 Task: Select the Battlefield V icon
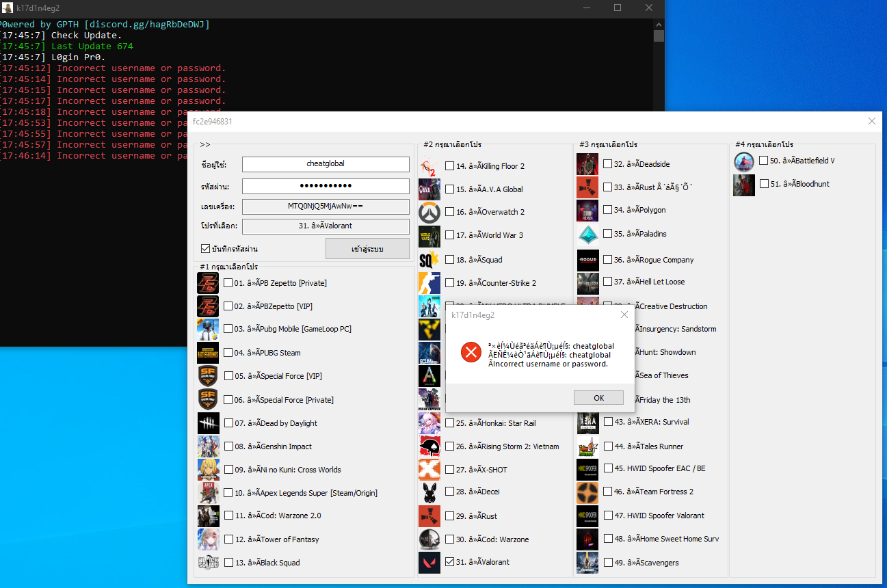click(744, 161)
